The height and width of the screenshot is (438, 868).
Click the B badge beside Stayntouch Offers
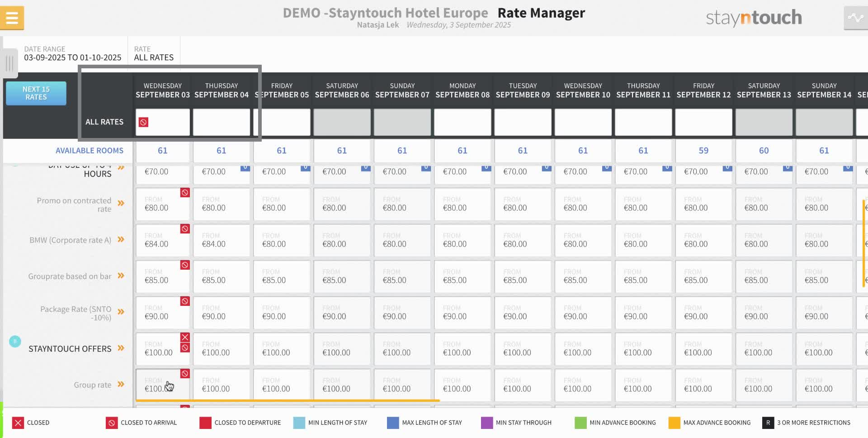(x=15, y=342)
